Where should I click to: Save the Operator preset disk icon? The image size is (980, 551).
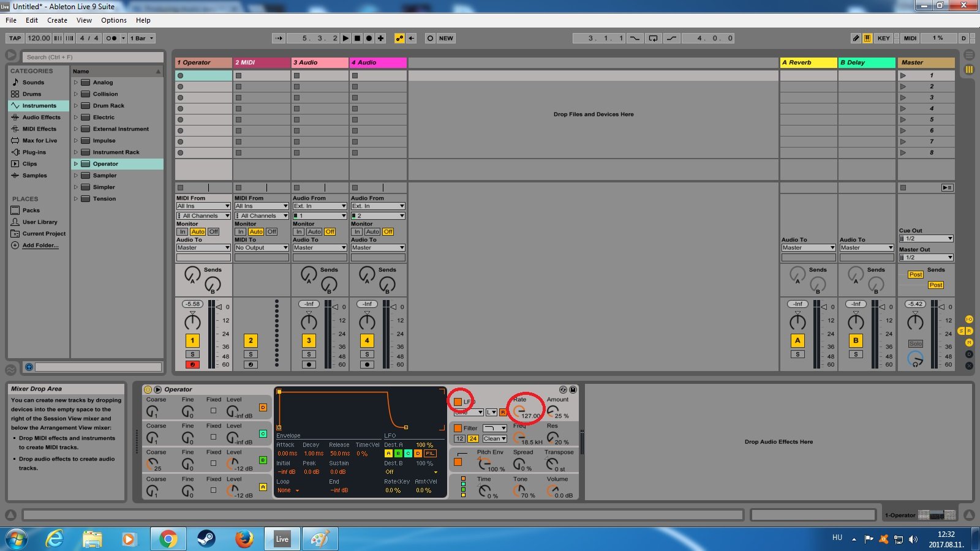[x=573, y=389]
